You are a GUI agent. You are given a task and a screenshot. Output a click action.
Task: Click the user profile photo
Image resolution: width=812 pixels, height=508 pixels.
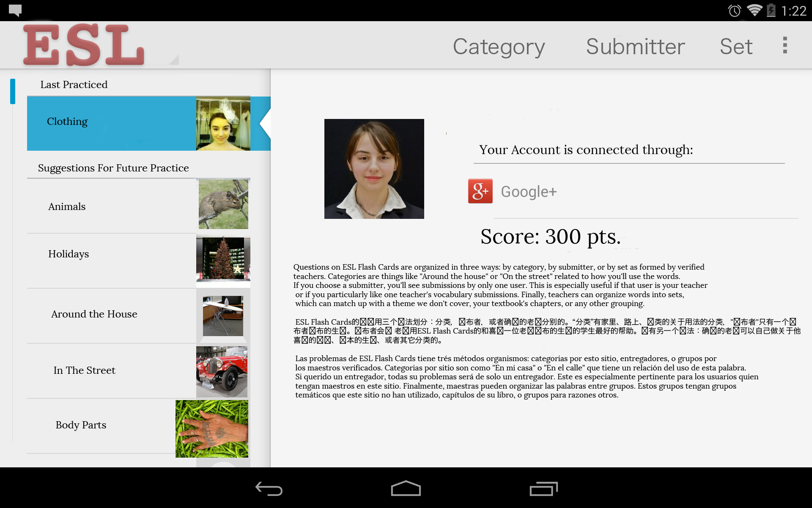(x=374, y=169)
